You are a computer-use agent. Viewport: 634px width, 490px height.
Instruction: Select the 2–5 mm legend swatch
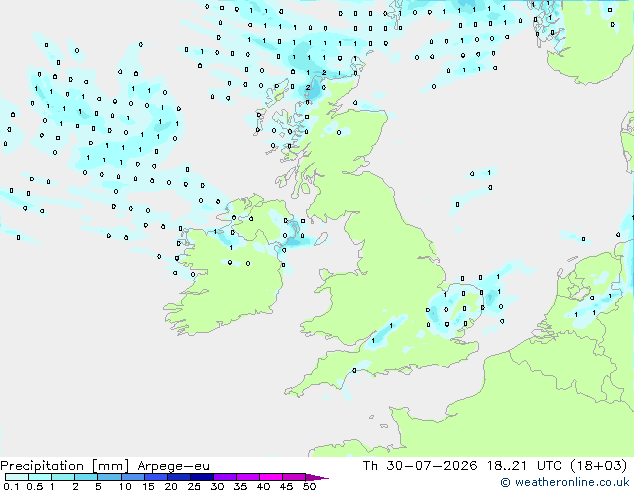[86, 477]
